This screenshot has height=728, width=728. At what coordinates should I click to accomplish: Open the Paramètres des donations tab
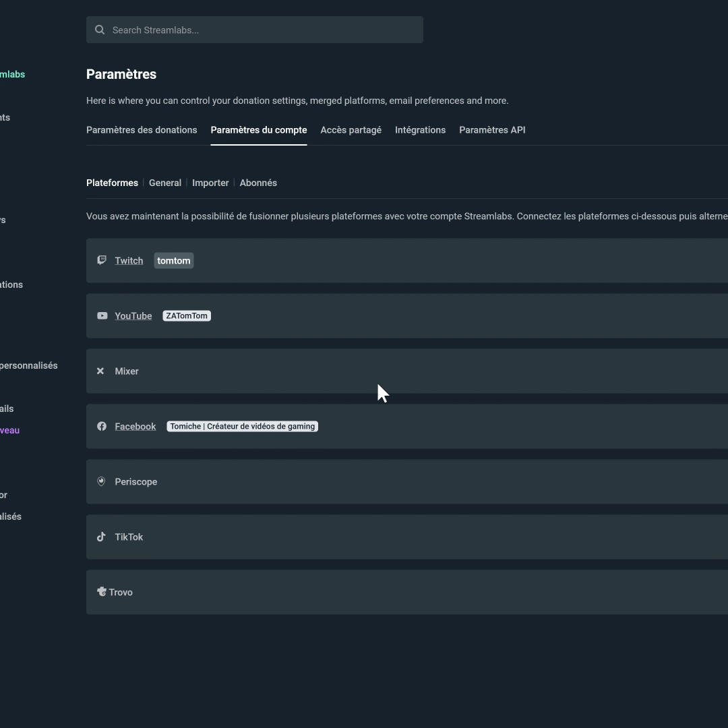pyautogui.click(x=142, y=130)
